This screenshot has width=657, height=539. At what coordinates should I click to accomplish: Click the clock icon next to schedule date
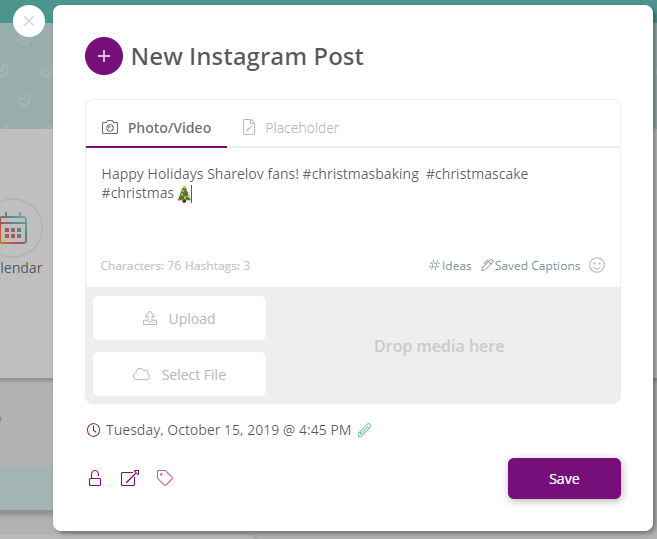pos(93,430)
